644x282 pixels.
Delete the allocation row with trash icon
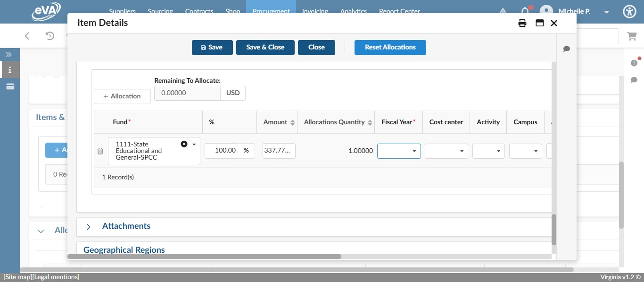tap(100, 151)
